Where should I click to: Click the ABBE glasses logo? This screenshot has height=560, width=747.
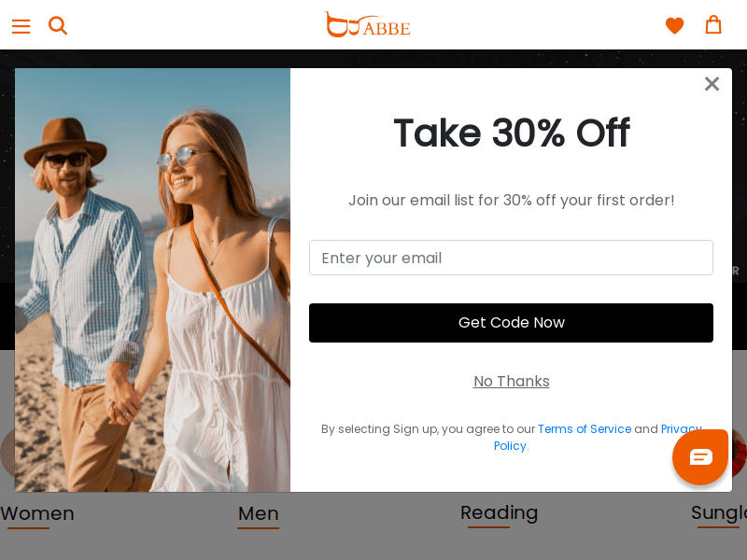click(367, 25)
